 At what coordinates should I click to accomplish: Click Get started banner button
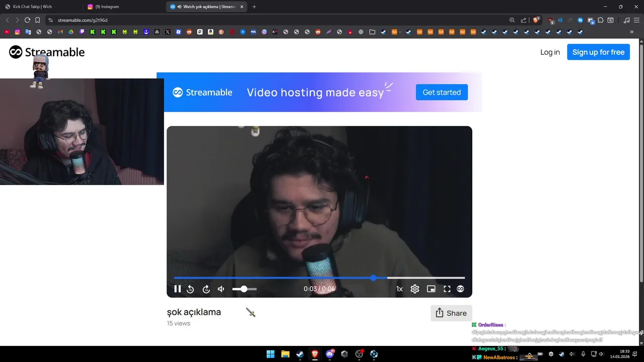tap(442, 92)
